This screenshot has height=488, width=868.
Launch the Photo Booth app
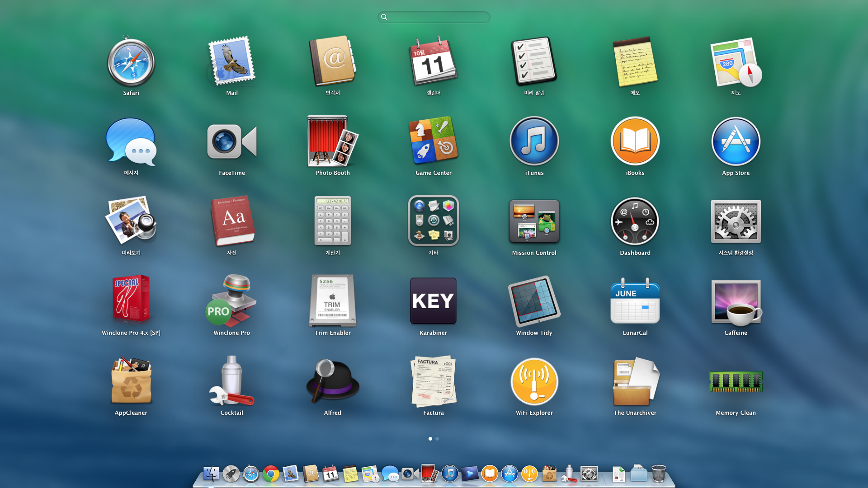tap(333, 142)
